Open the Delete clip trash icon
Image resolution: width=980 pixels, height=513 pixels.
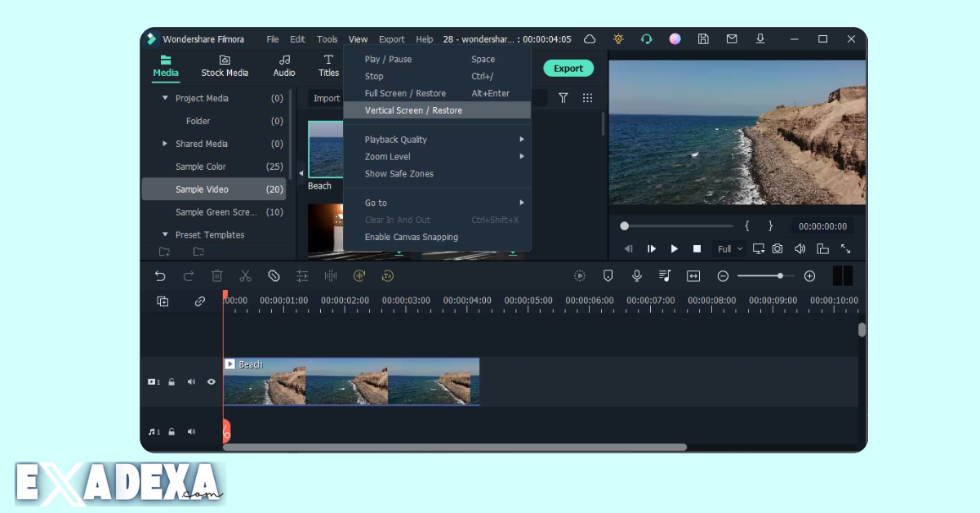217,276
